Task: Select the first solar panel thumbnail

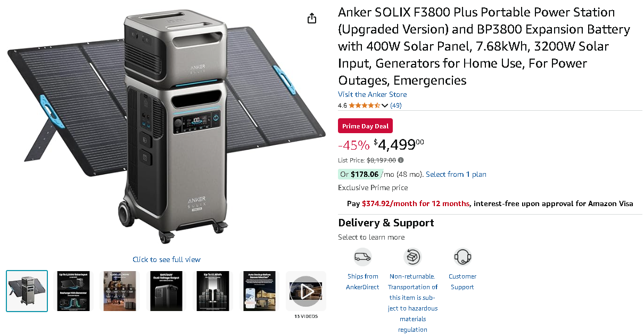Action: tap(27, 291)
